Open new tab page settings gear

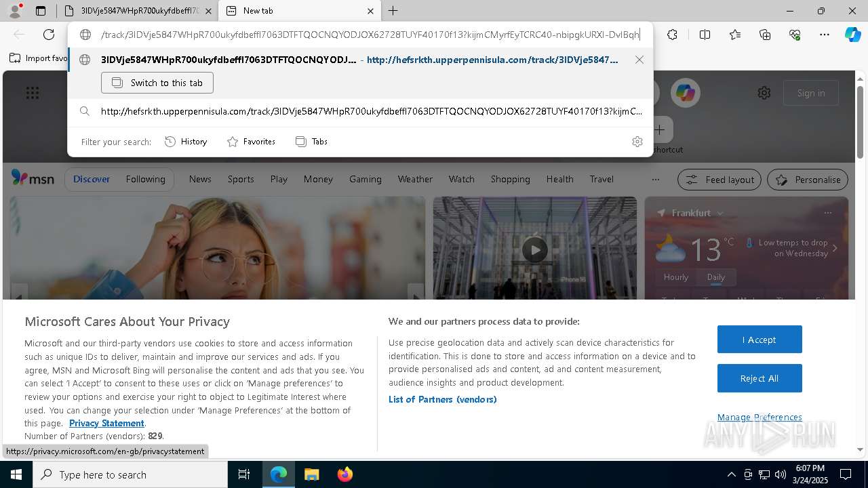coord(764,93)
